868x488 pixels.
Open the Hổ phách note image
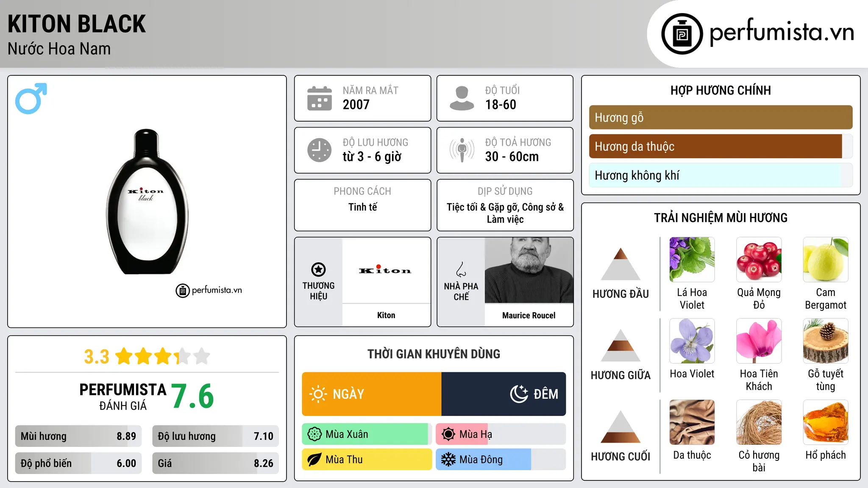pyautogui.click(x=826, y=422)
